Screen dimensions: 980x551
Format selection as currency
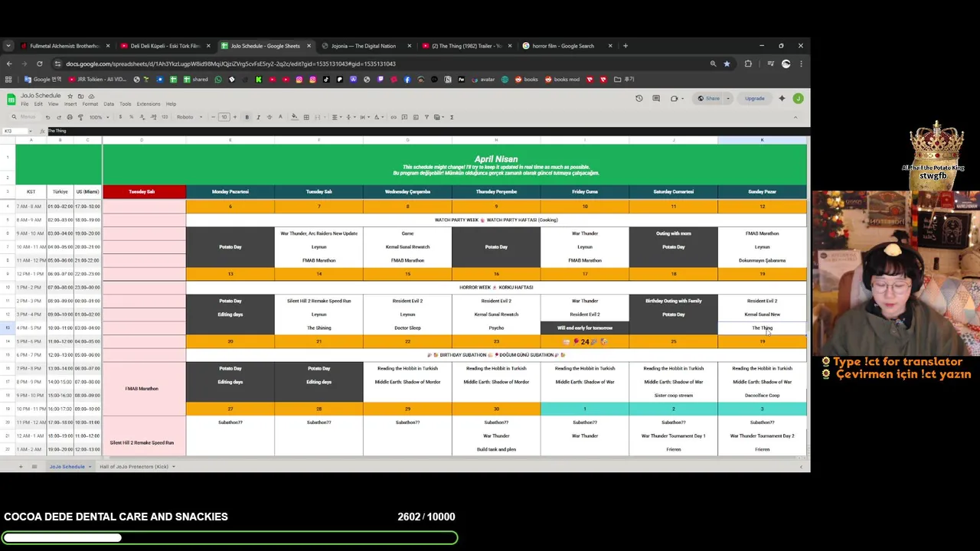tap(119, 117)
